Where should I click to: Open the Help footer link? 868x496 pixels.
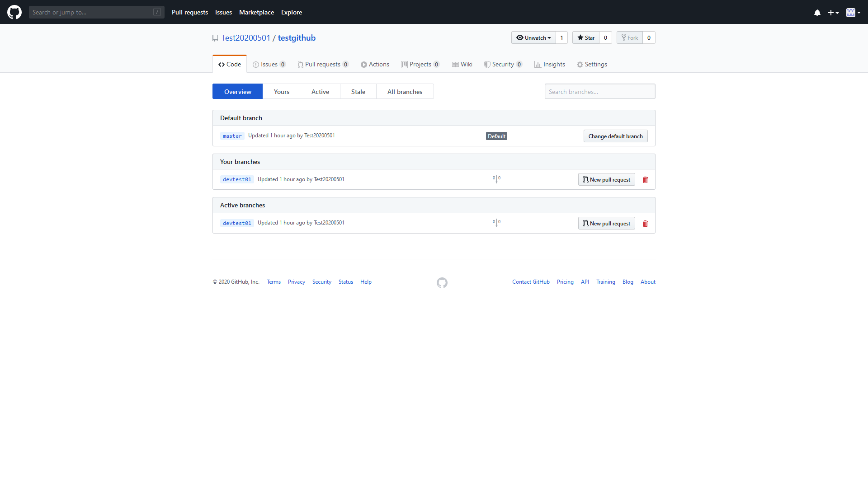(366, 282)
